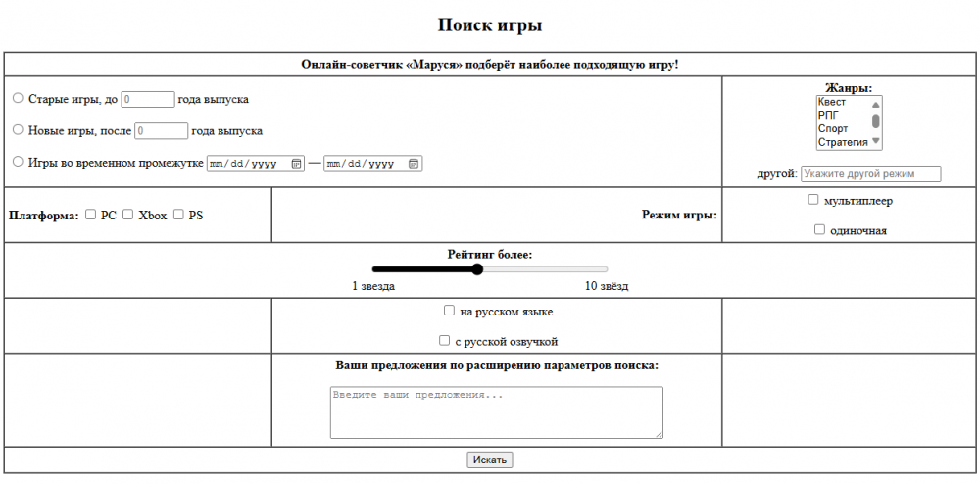Choose 'Игры во временном промежутке' radio option

click(x=18, y=162)
